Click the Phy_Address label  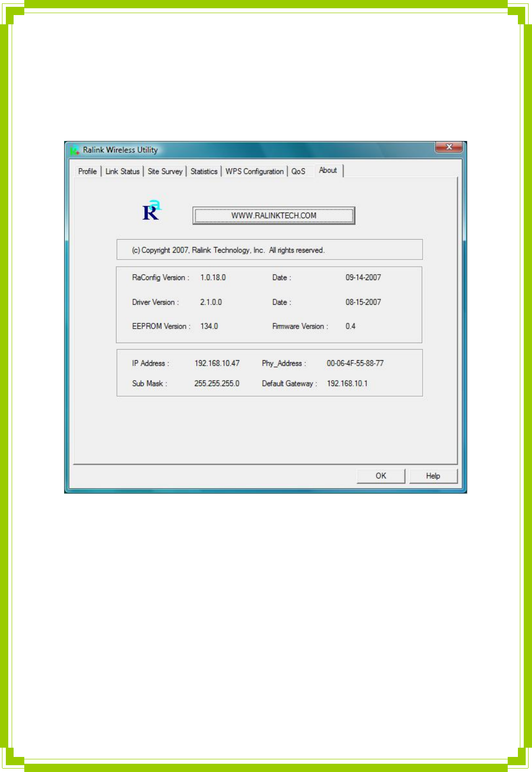point(284,363)
